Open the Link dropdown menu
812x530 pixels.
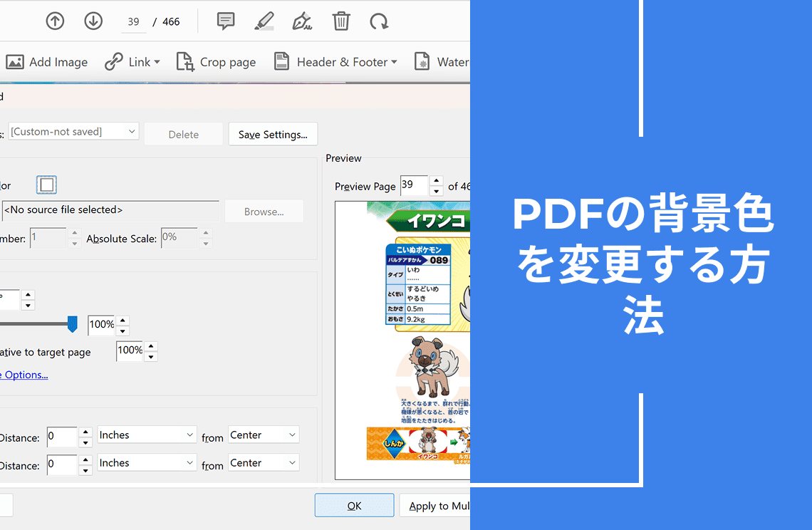pos(132,62)
